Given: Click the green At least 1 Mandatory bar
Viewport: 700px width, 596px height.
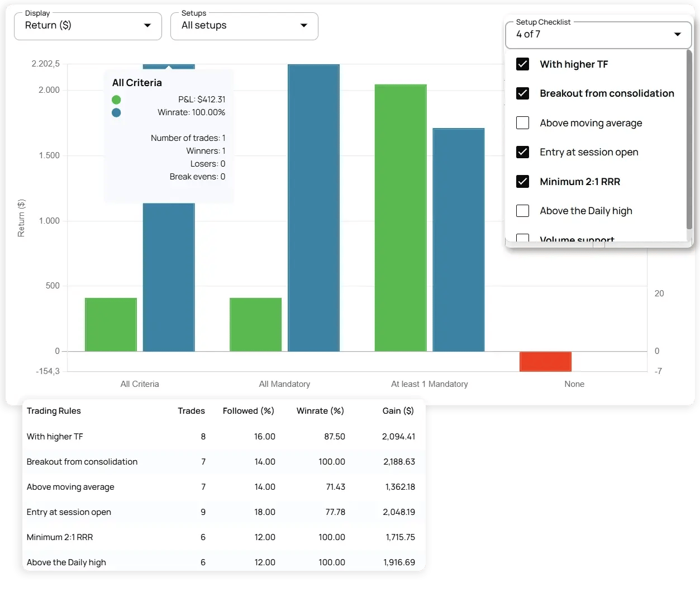Looking at the screenshot, I should coord(401,218).
